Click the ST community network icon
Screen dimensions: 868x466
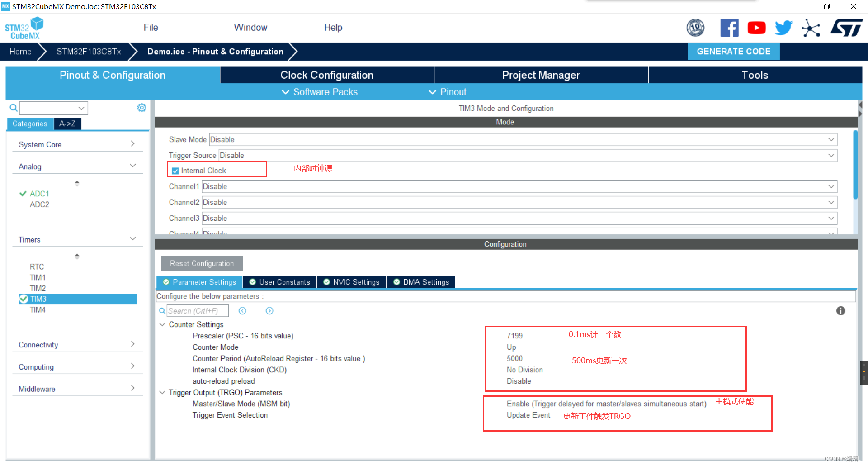[811, 28]
